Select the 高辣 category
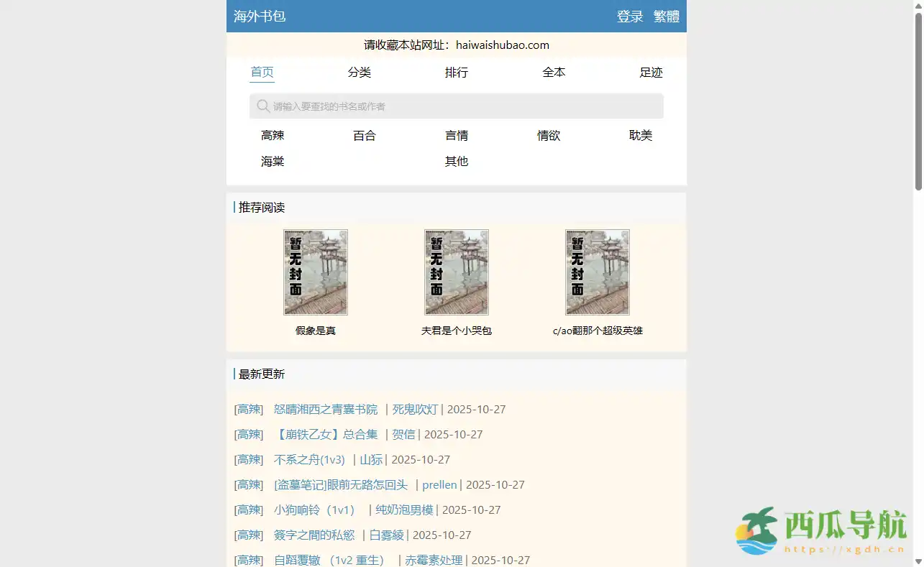Viewport: 924px width, 567px height. pos(273,135)
